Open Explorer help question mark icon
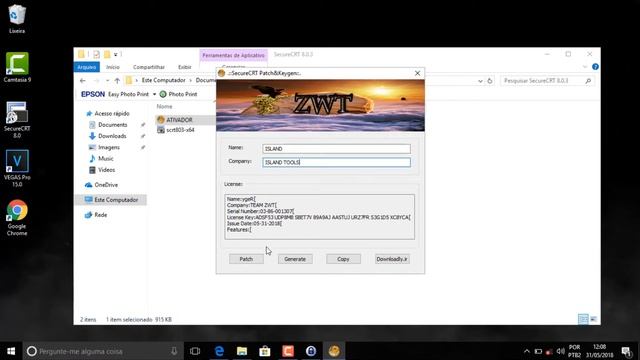 pos(595,67)
